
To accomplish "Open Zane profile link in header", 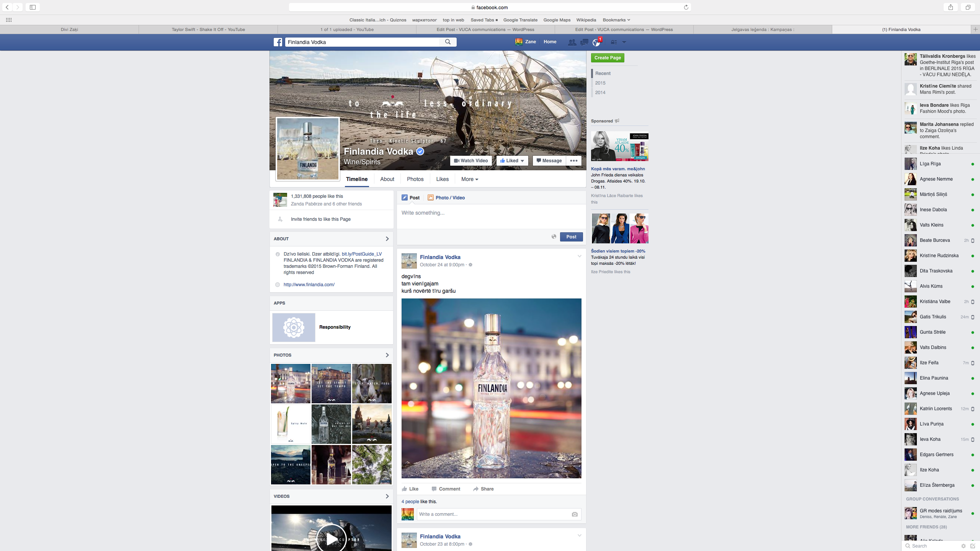I will pos(526,42).
